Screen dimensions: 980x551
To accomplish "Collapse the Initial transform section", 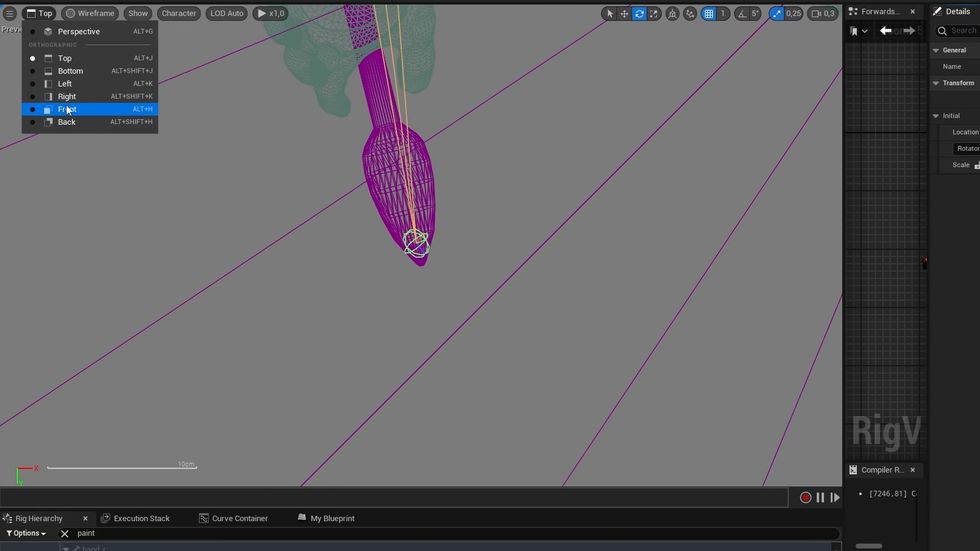I will [x=936, y=116].
